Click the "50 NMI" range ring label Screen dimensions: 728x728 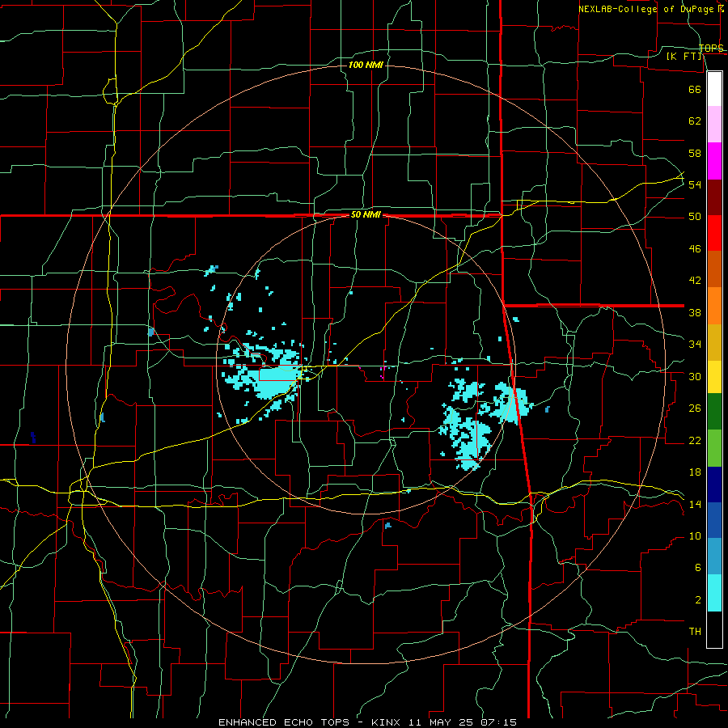click(366, 214)
